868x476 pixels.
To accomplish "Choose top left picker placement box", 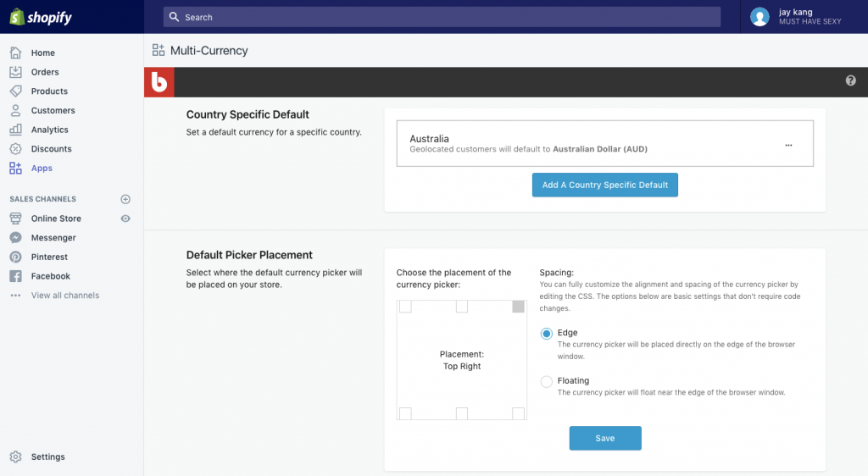I will point(405,307).
